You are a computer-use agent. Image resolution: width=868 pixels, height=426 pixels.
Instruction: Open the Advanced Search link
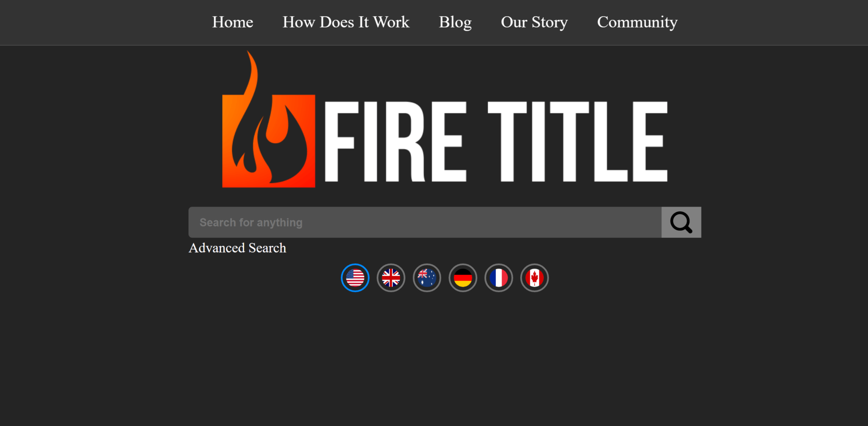click(x=237, y=248)
